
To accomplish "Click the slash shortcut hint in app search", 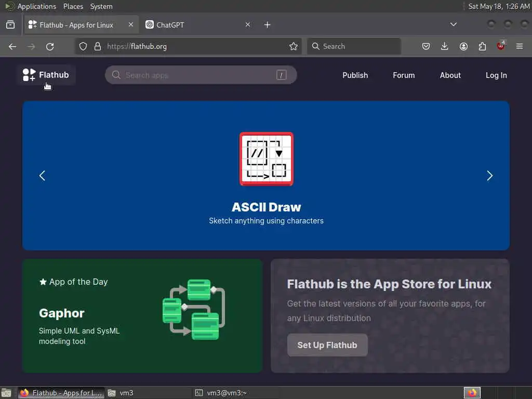I will click(281, 75).
